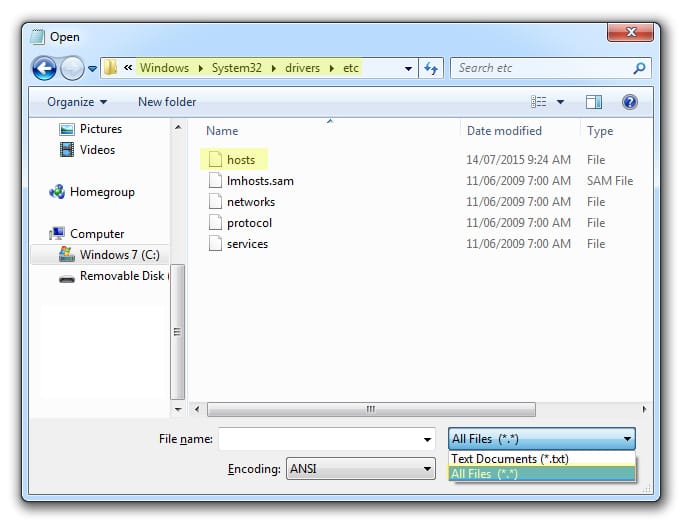Collapse the All Files type combo box
Image resolution: width=683 pixels, height=525 pixels.
click(541, 439)
